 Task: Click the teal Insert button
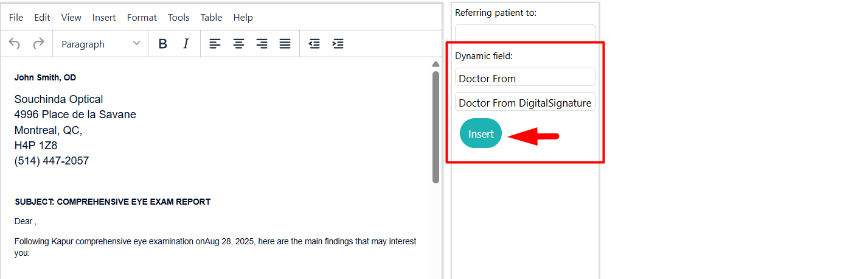481,133
